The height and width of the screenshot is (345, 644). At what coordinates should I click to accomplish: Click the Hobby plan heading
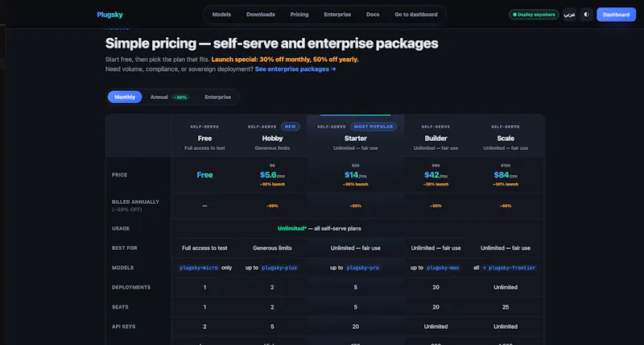(x=272, y=138)
